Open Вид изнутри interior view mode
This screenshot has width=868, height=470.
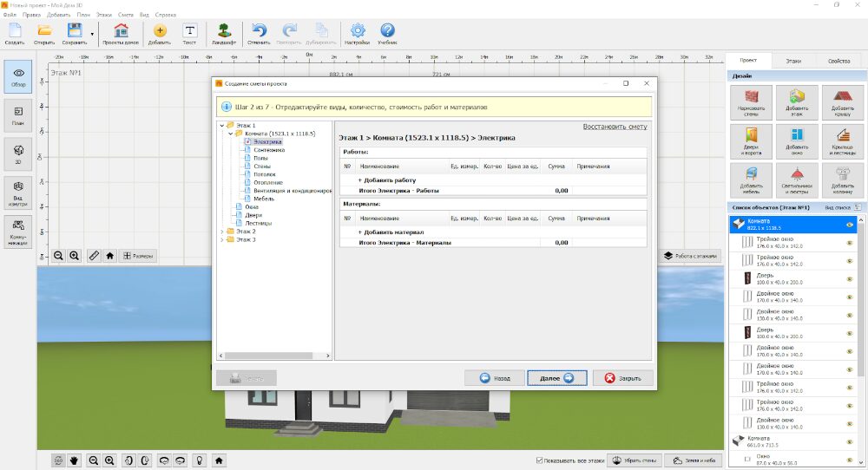tap(18, 193)
